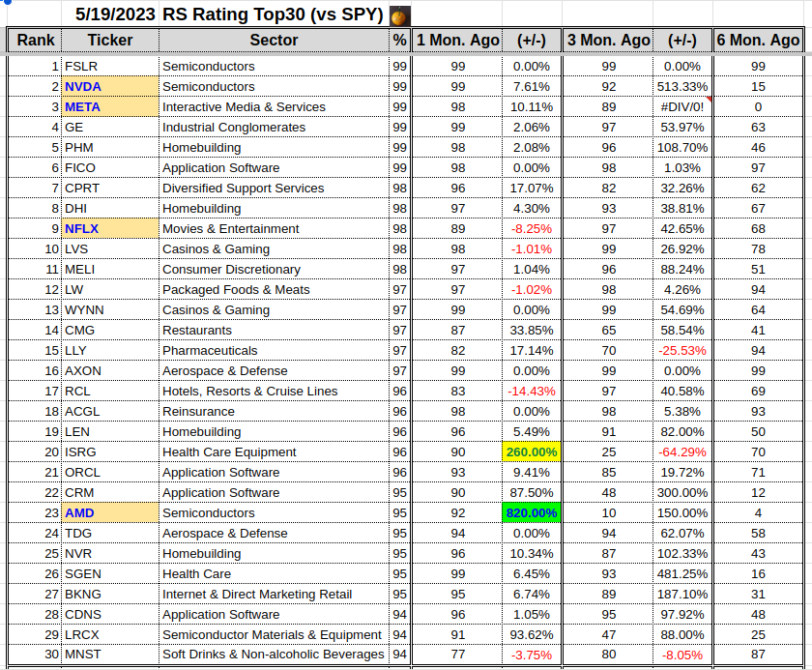
Task: Select 108.70% cell in PHM row
Action: [682, 148]
